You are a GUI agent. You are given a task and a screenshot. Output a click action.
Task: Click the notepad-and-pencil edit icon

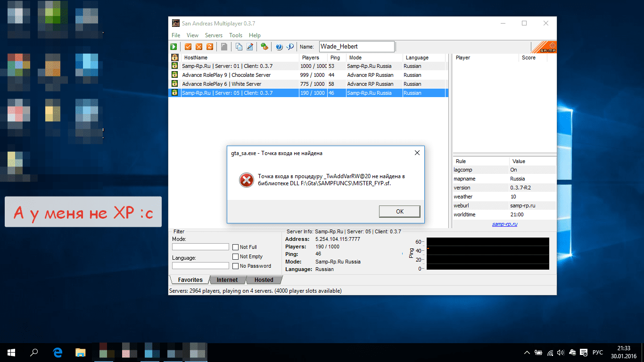point(250,47)
